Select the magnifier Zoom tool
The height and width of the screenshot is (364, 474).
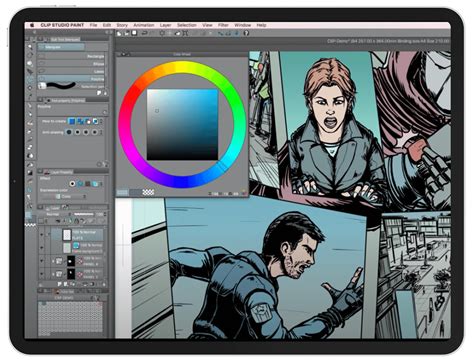[x=30, y=47]
